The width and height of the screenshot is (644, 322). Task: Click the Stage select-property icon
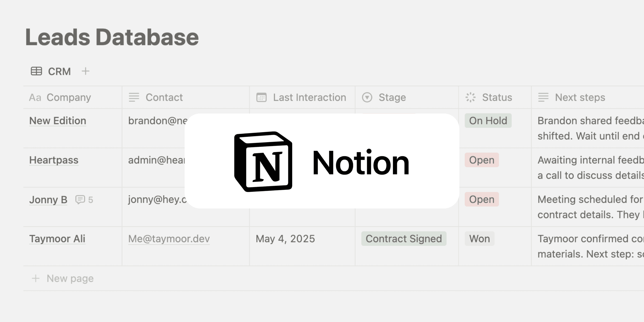(367, 97)
